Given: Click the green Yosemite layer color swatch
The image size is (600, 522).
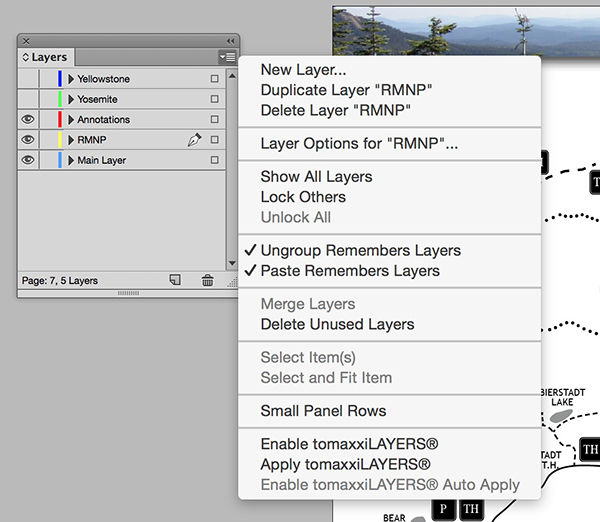Looking at the screenshot, I should click(60, 99).
